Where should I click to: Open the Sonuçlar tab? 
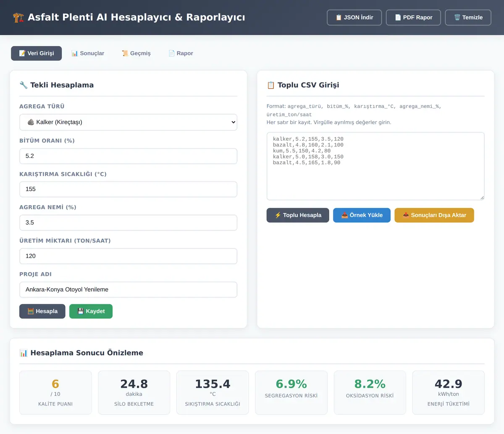pyautogui.click(x=88, y=53)
